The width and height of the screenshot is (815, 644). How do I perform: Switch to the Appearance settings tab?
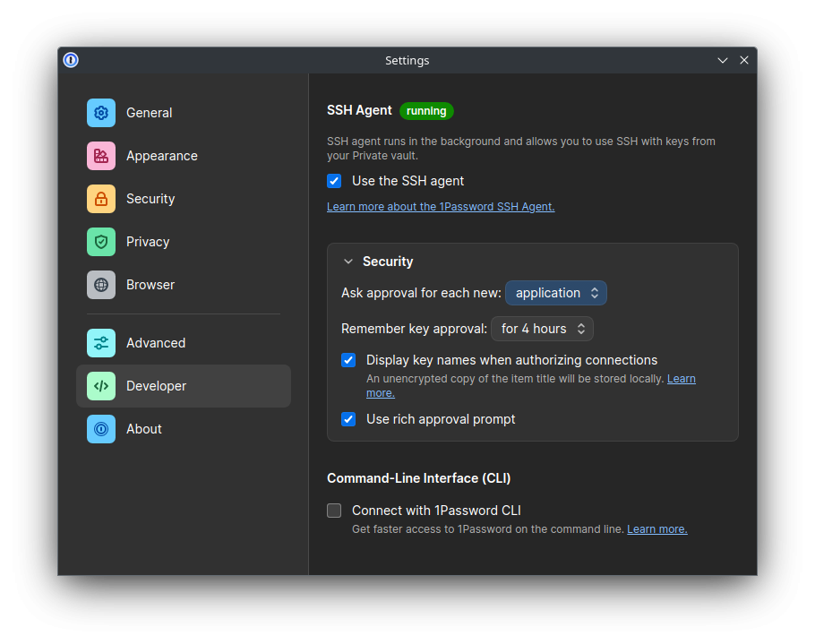(161, 156)
